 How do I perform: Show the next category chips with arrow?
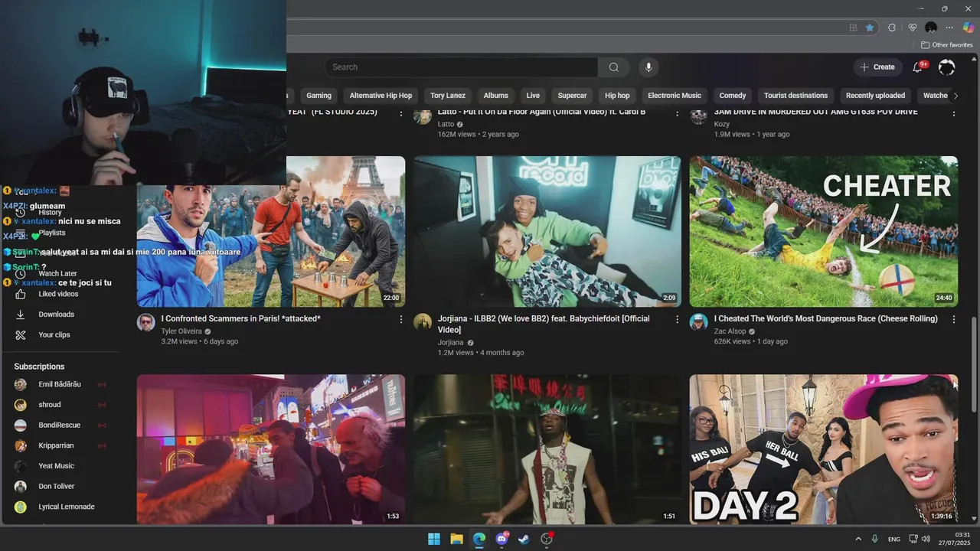(x=955, y=96)
